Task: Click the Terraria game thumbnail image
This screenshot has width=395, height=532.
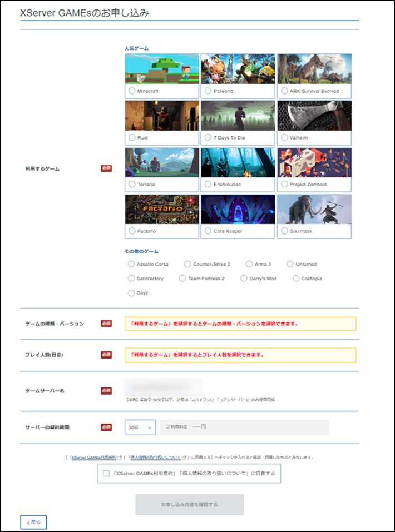Action: 162,162
